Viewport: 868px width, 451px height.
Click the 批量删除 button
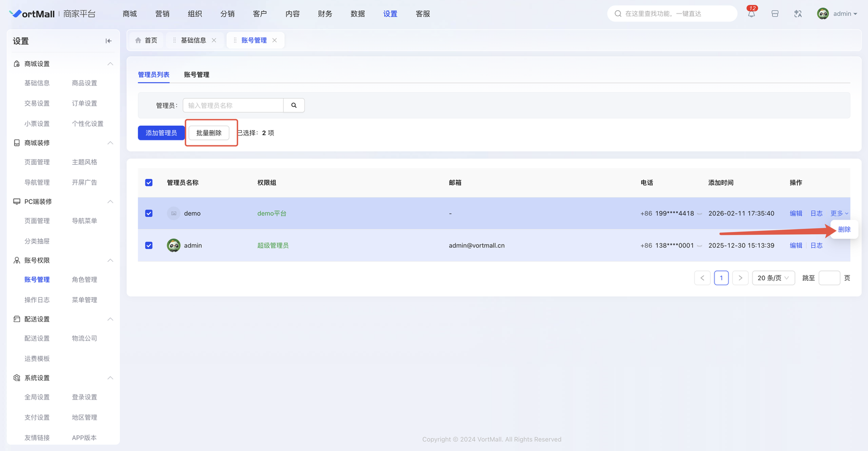pyautogui.click(x=209, y=133)
